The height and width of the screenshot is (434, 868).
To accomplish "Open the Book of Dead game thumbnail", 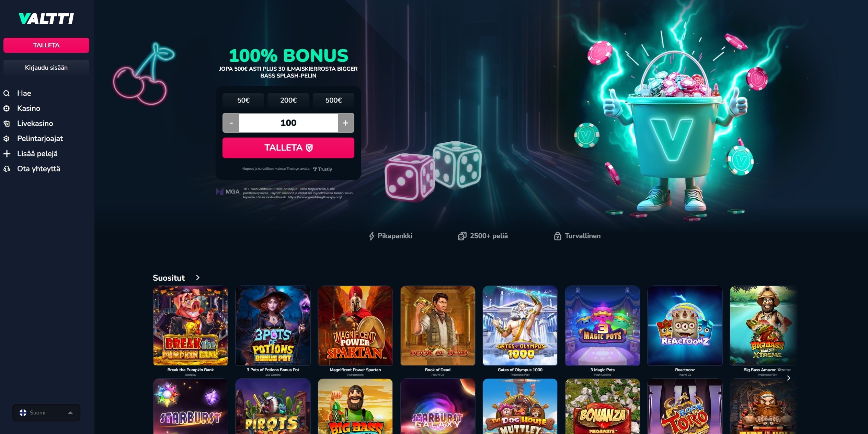I will (438, 326).
